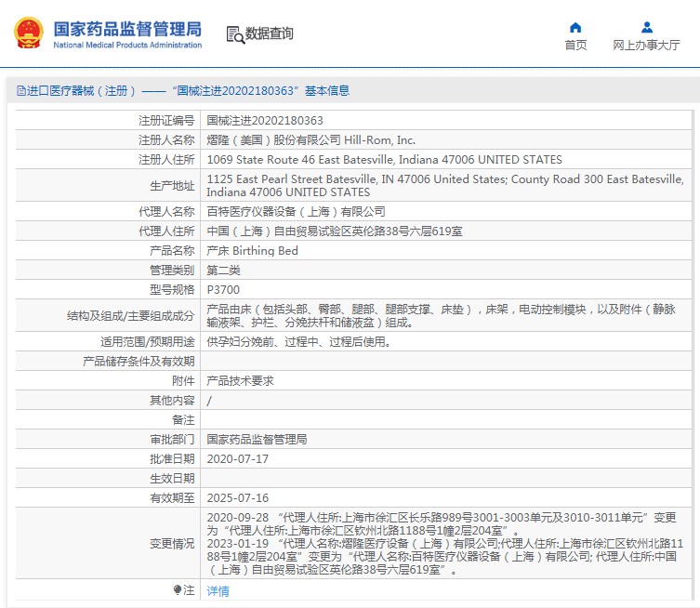This screenshot has height=608, width=700.
Task: Click the 结构及组成/主要组成成分 label
Action: coord(131,316)
